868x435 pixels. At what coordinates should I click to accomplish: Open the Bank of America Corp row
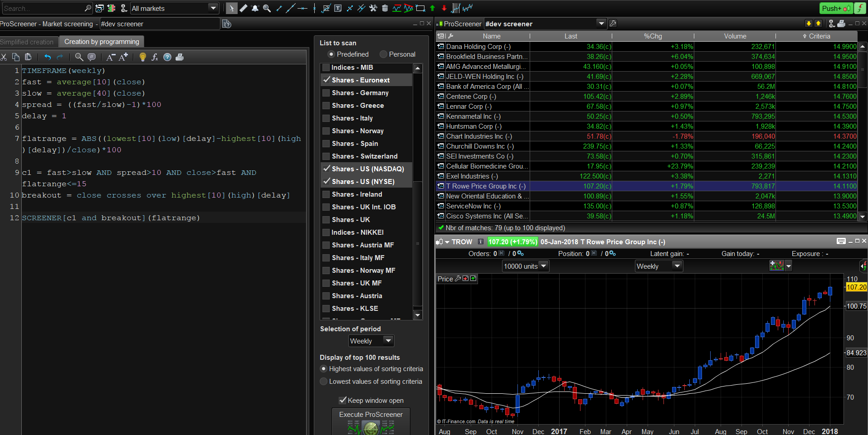pos(647,87)
